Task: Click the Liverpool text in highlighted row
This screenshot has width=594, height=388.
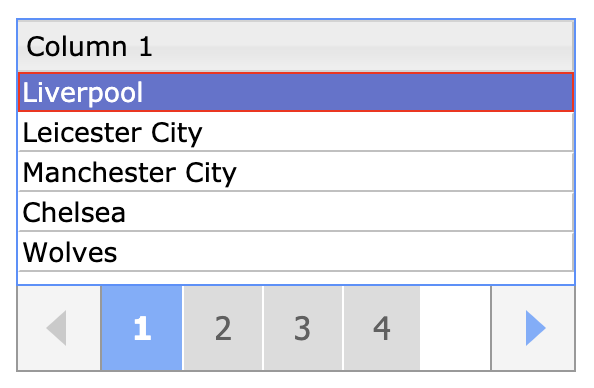Action: pos(83,92)
